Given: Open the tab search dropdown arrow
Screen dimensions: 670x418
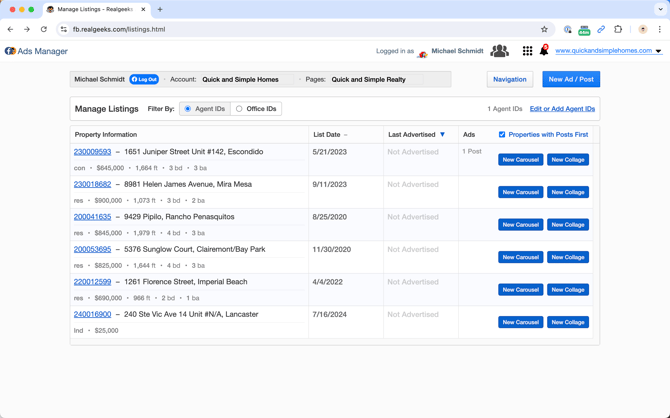Looking at the screenshot, I should [660, 9].
